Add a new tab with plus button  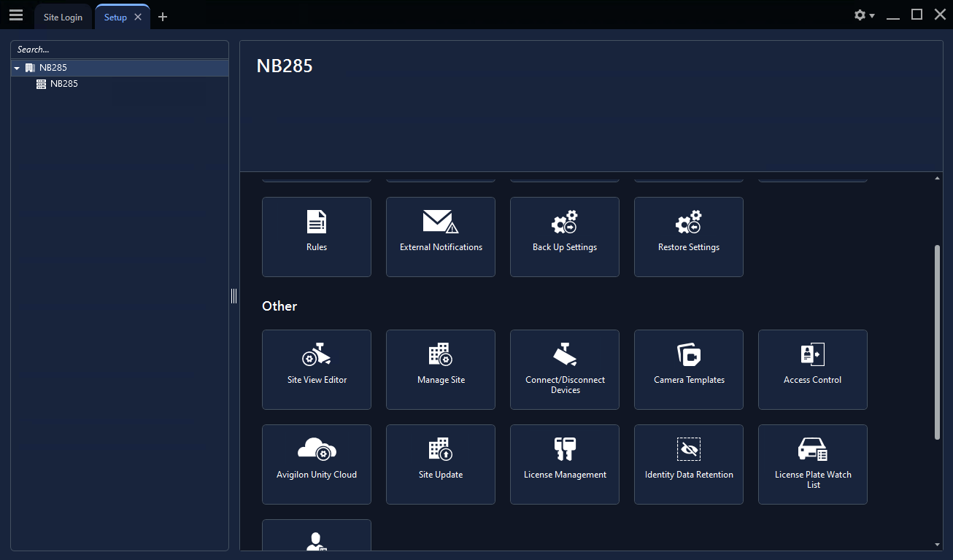coord(163,17)
